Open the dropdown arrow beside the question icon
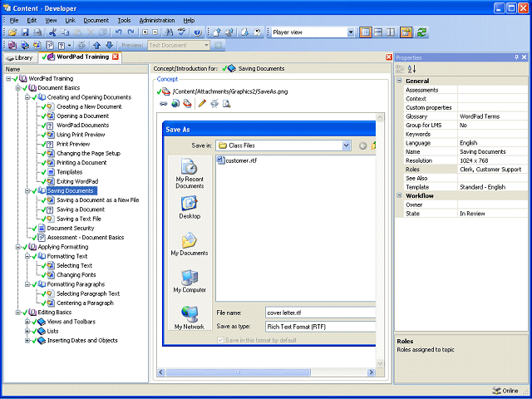The height and width of the screenshot is (399, 532). point(70,45)
